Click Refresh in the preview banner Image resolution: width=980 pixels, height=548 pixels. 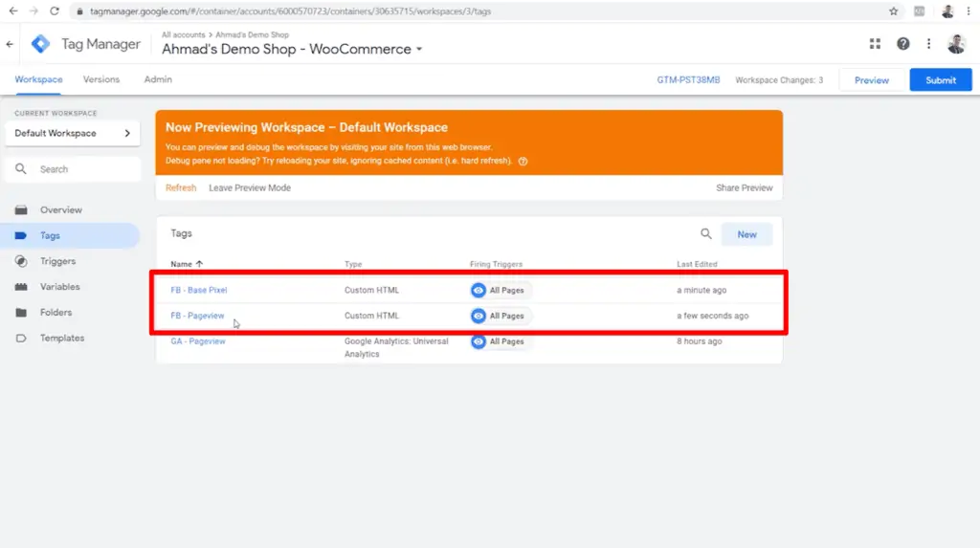[181, 187]
